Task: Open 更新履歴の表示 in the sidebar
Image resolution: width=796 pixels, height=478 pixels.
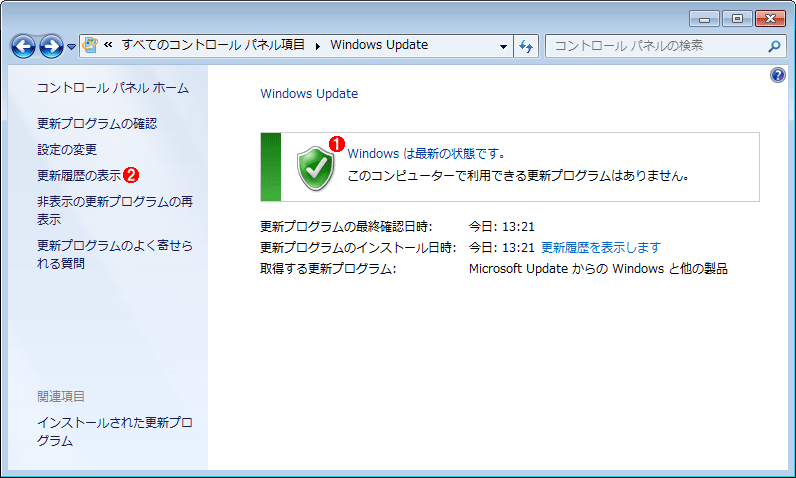Action: pos(79,175)
